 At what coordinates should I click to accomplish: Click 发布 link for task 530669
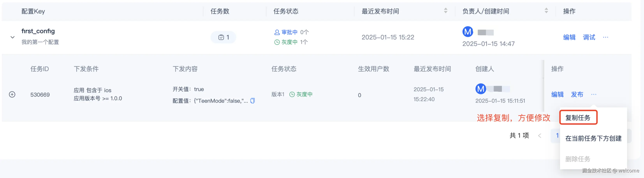click(x=577, y=94)
